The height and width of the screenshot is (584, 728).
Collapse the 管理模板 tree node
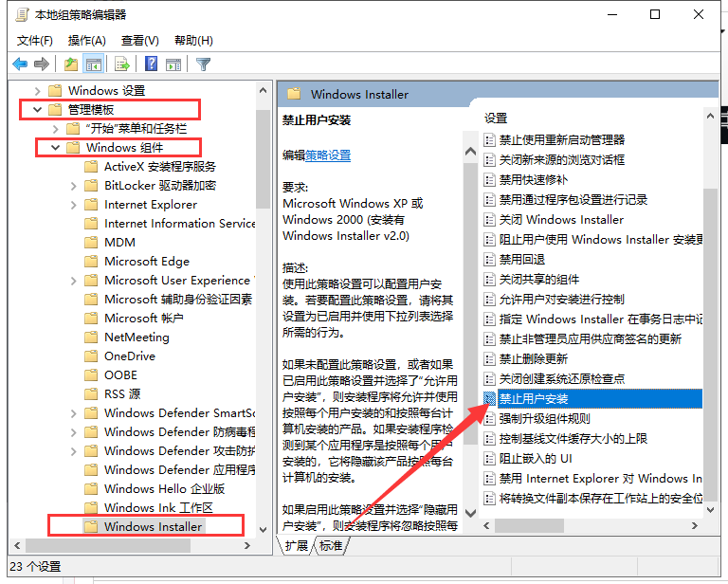37,110
